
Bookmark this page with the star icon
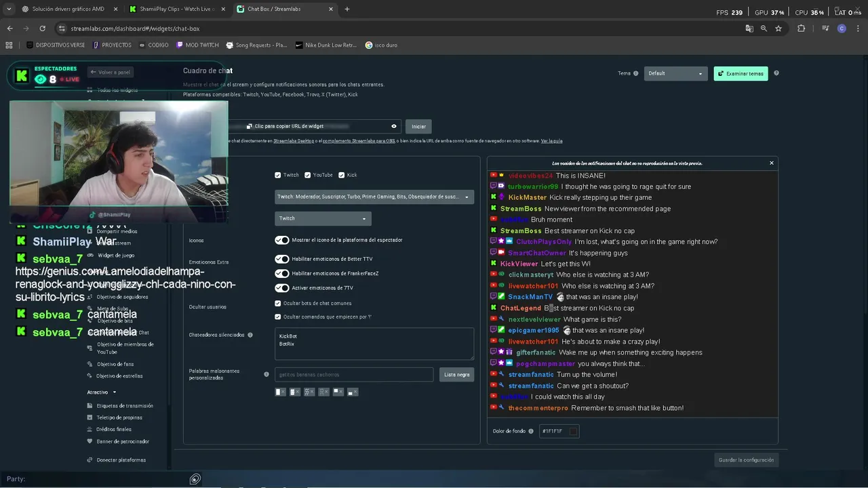coord(778,28)
